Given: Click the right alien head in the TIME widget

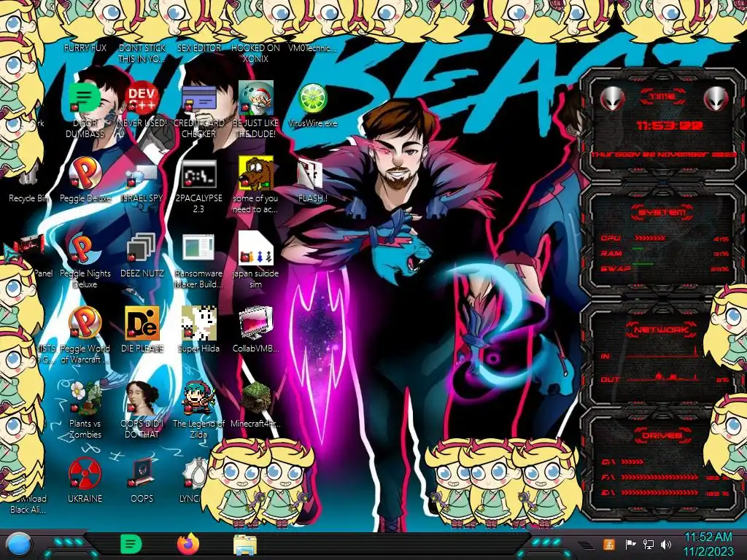Looking at the screenshot, I should click(716, 98).
